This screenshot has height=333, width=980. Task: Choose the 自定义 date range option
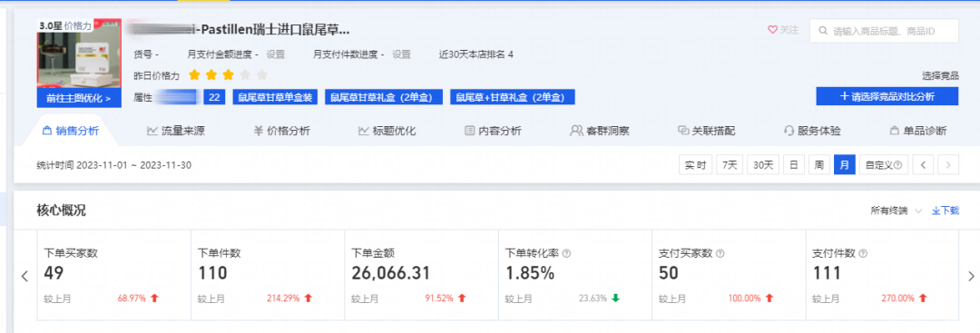tap(884, 165)
